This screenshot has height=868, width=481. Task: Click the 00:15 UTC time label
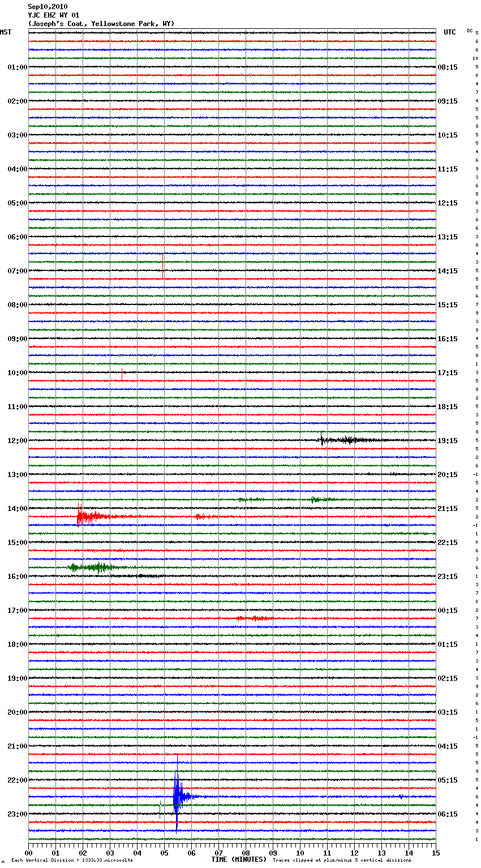point(448,611)
